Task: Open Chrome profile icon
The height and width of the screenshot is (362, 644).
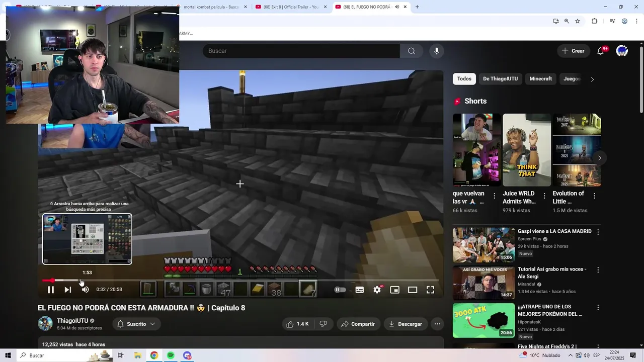Action: (624, 21)
